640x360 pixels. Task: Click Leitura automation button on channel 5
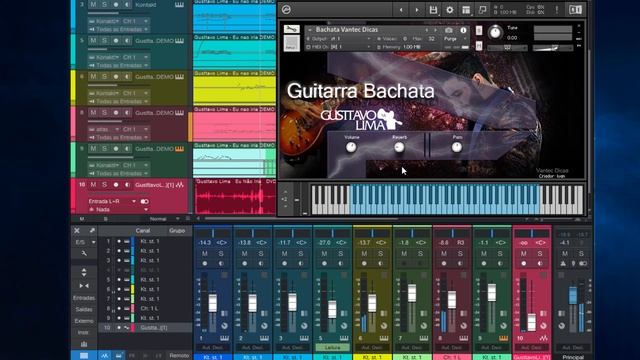click(x=333, y=348)
